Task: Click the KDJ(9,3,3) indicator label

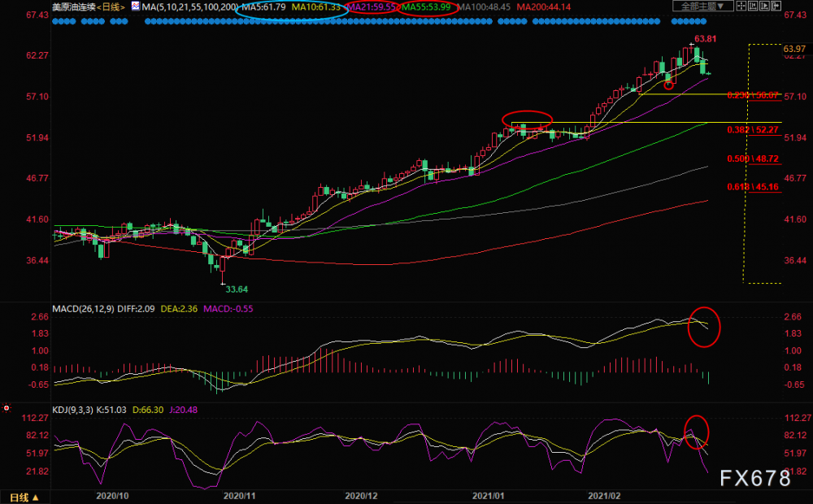Action: click(72, 411)
